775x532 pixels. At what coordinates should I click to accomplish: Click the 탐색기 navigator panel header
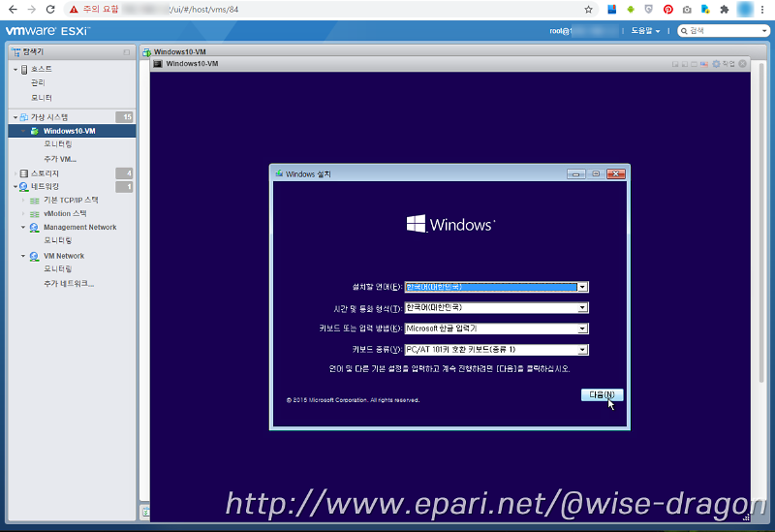72,52
